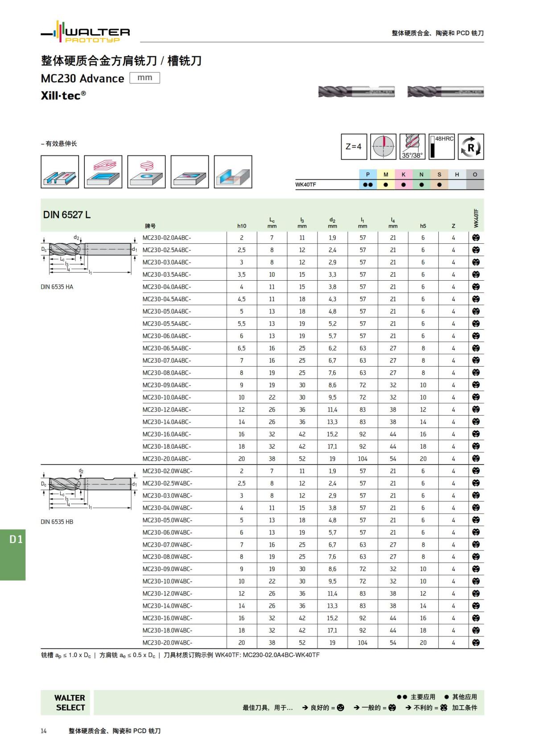The width and height of the screenshot is (535, 756).
Task: Click the WK40TF face icon for MC230-06.0A4BC-
Action: coord(476,336)
